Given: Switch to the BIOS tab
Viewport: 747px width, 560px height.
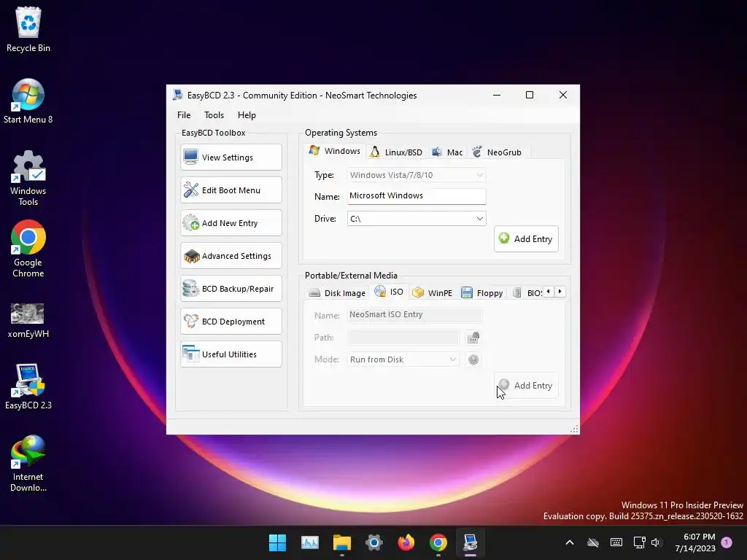Looking at the screenshot, I should (527, 293).
